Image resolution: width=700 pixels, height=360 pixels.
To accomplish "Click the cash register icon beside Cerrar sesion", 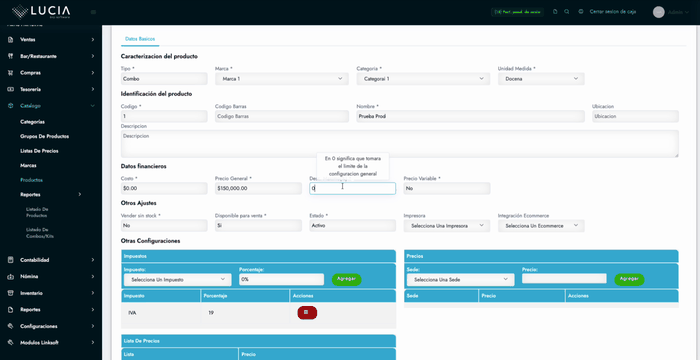I will click(580, 12).
